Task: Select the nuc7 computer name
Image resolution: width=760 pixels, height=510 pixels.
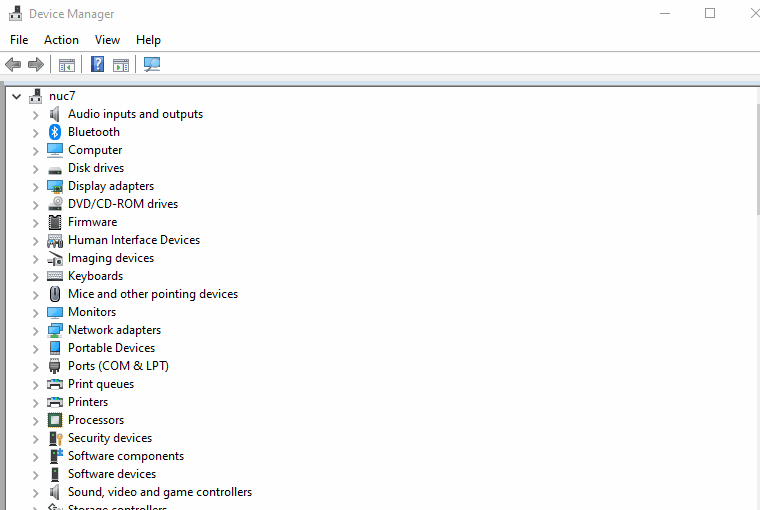Action: pyautogui.click(x=62, y=96)
